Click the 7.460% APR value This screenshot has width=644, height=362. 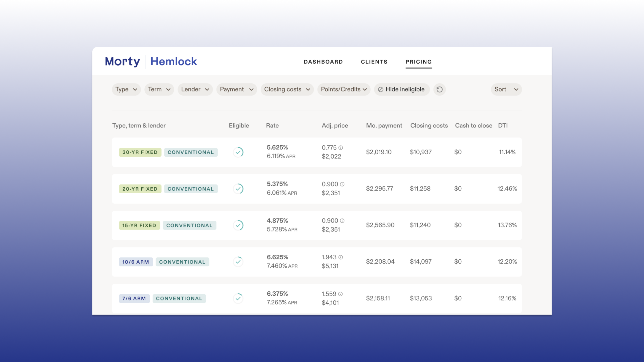click(x=282, y=266)
